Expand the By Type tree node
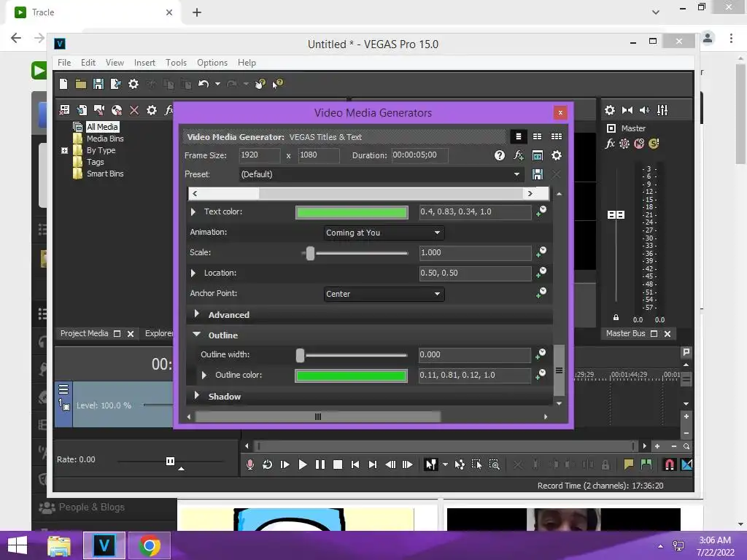This screenshot has height=560, width=747. 64,150
